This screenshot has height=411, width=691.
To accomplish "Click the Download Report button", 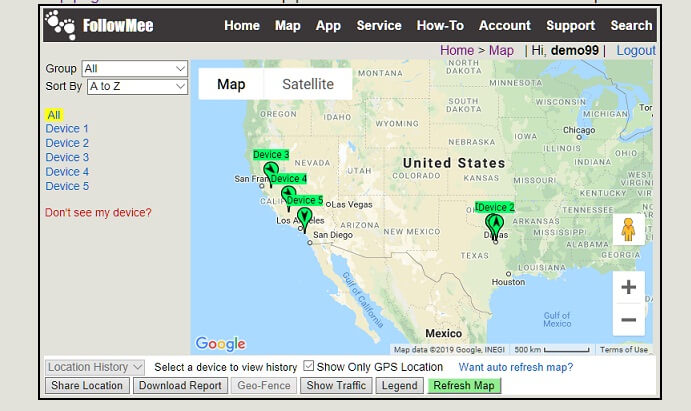I will click(180, 385).
